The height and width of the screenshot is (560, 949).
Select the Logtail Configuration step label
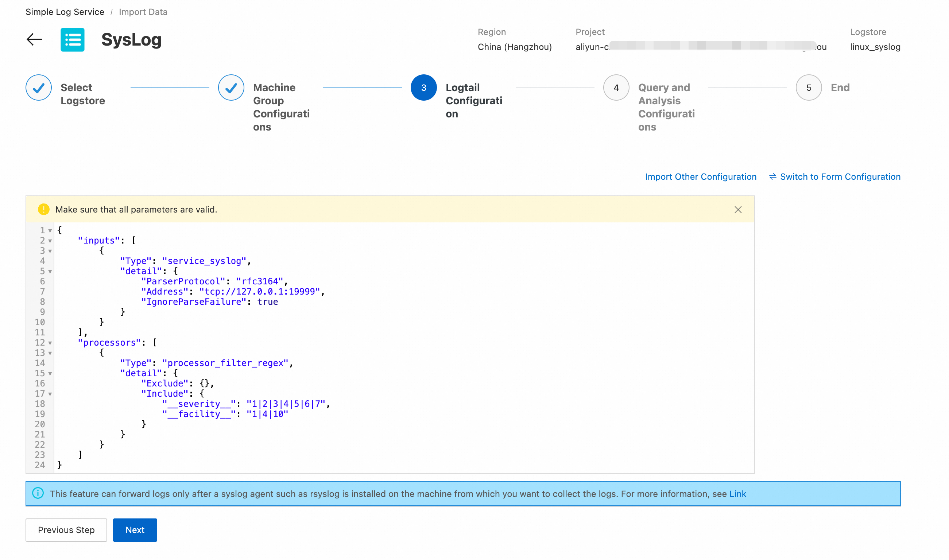[x=474, y=100]
